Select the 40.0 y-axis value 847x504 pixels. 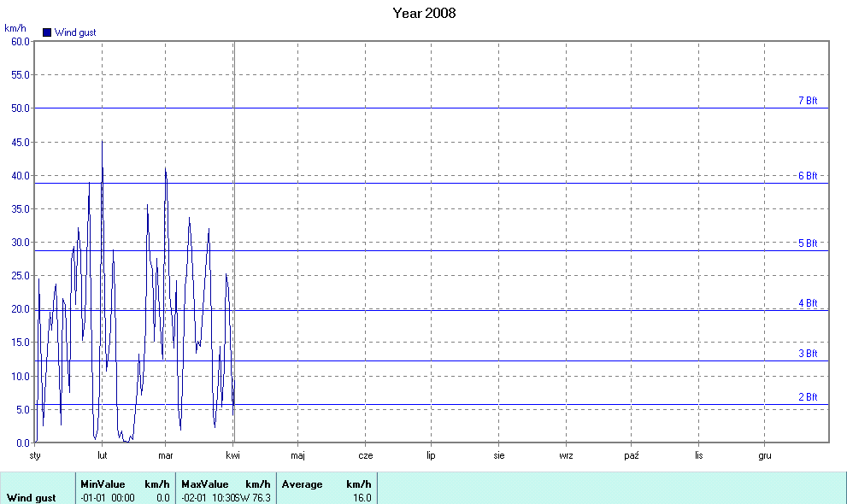21,176
